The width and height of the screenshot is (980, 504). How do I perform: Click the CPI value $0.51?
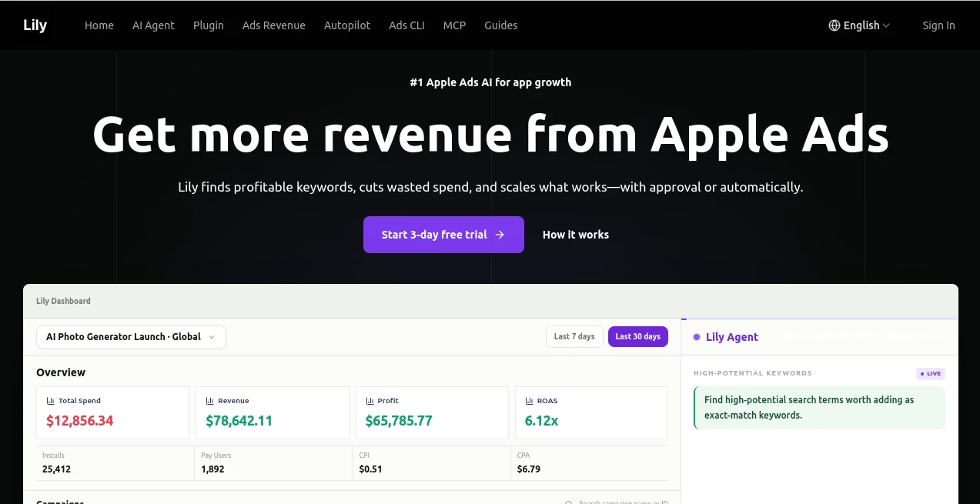coord(371,469)
